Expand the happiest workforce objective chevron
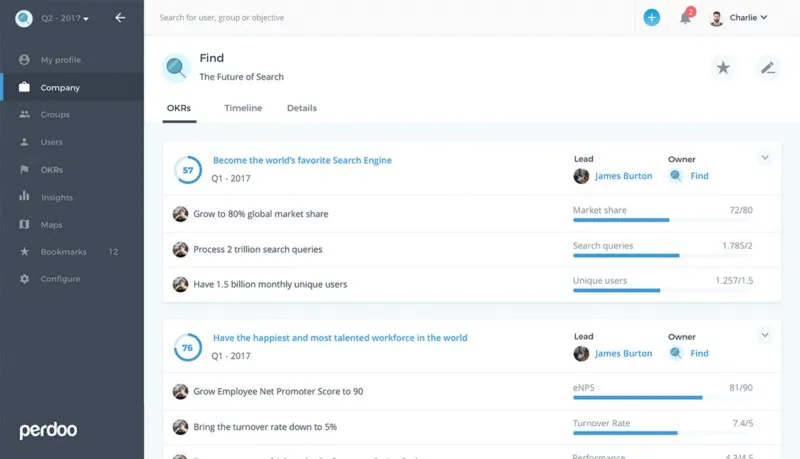This screenshot has width=800, height=459. coord(764,335)
